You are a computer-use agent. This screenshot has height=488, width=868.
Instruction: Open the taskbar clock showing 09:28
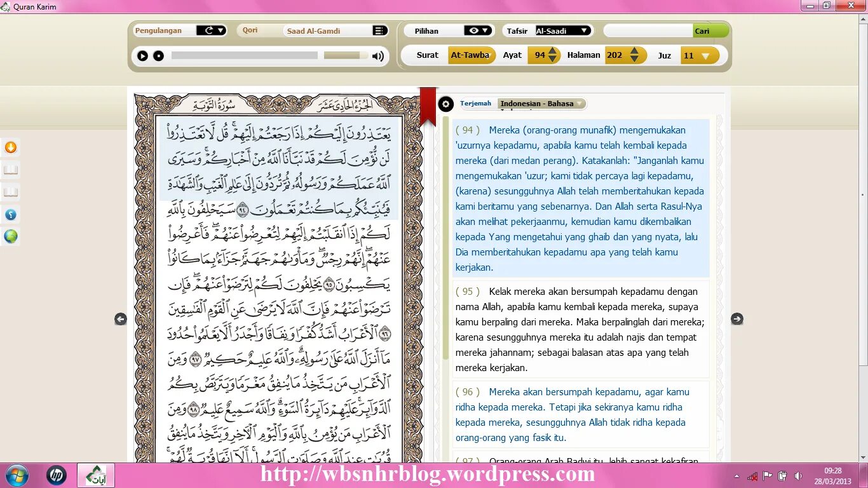(833, 476)
